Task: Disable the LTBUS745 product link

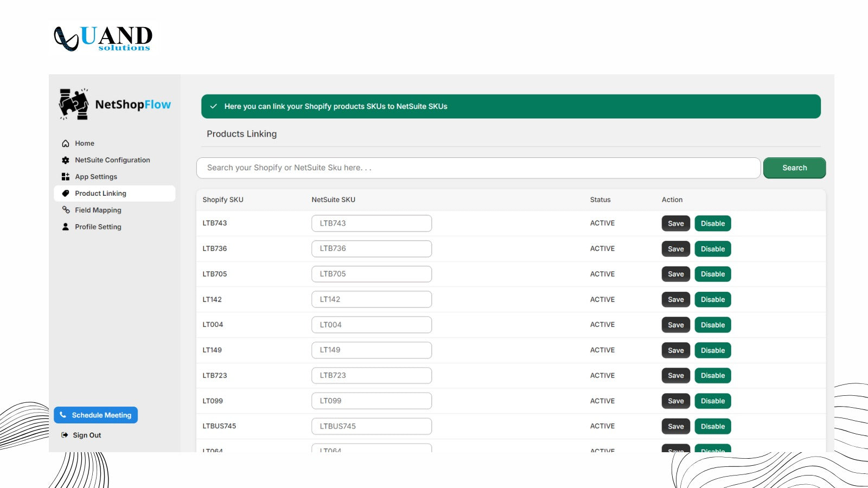Action: pos(712,426)
